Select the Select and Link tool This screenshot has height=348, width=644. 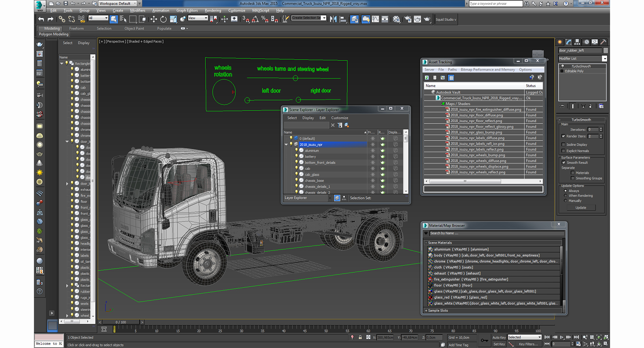[x=62, y=19]
